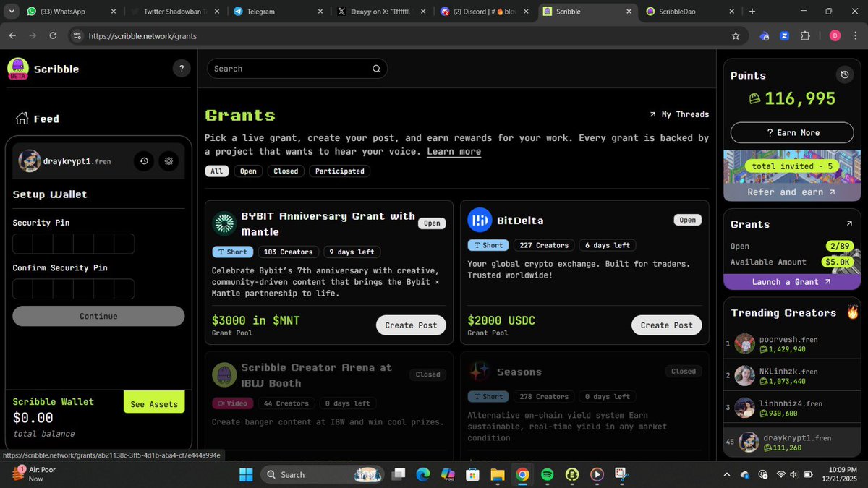Switch to the Discord tab
The image size is (868, 488).
484,12
